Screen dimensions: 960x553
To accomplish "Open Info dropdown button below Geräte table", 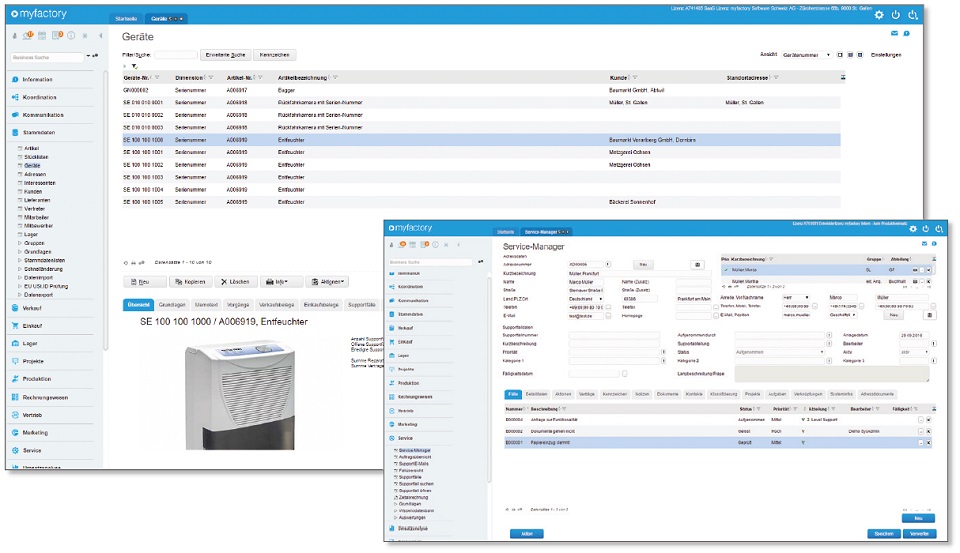I will (282, 282).
